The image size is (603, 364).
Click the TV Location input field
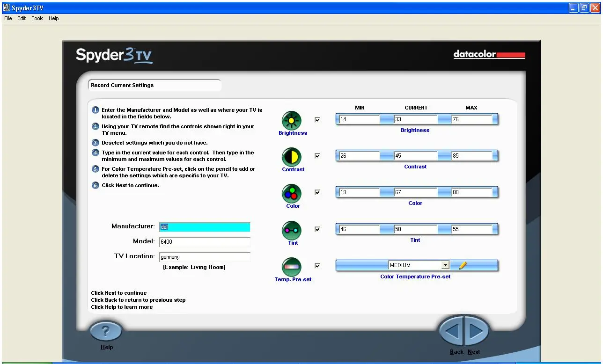point(205,257)
